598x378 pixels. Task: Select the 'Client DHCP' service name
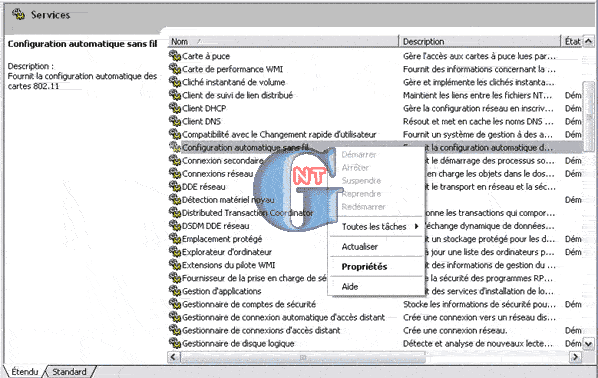click(x=204, y=108)
